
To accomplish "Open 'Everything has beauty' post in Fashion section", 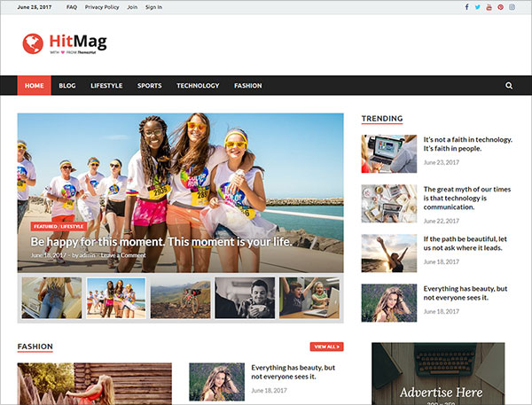I will coord(293,372).
